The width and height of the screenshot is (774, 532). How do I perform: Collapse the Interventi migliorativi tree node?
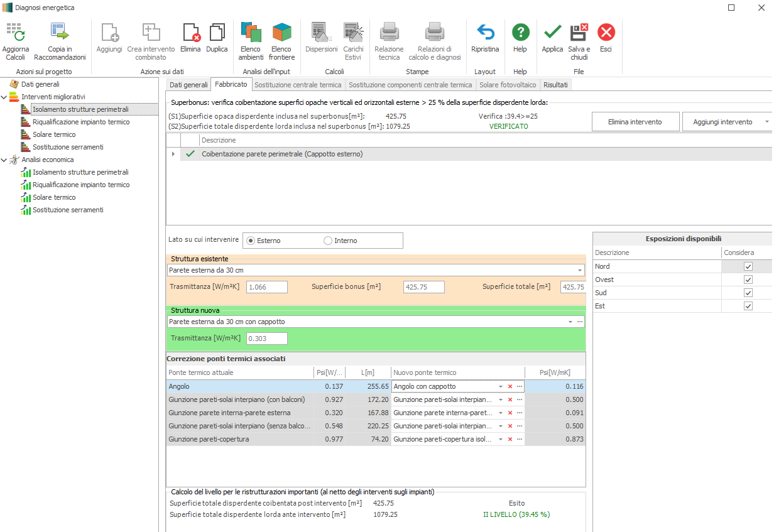click(5, 97)
